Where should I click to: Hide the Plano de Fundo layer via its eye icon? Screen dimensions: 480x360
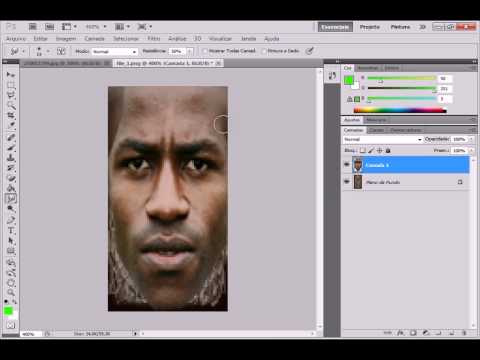[347, 182]
